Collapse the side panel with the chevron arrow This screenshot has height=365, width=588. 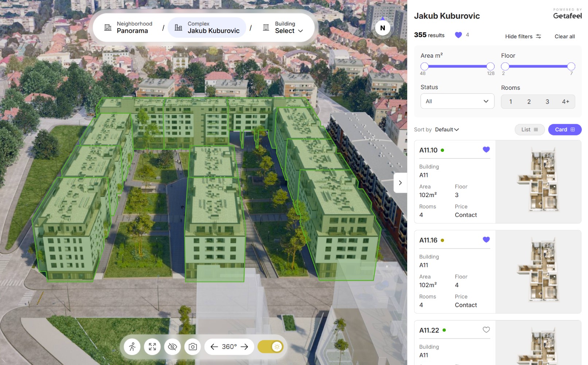(400, 182)
